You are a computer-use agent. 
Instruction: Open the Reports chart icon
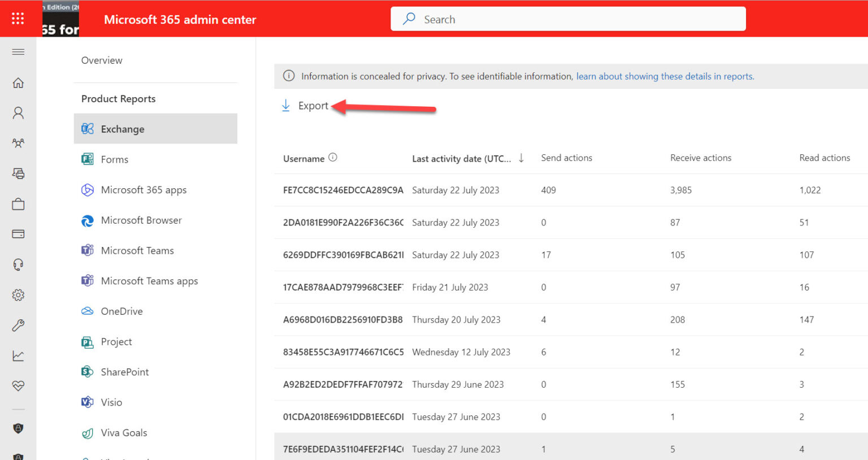coord(18,355)
